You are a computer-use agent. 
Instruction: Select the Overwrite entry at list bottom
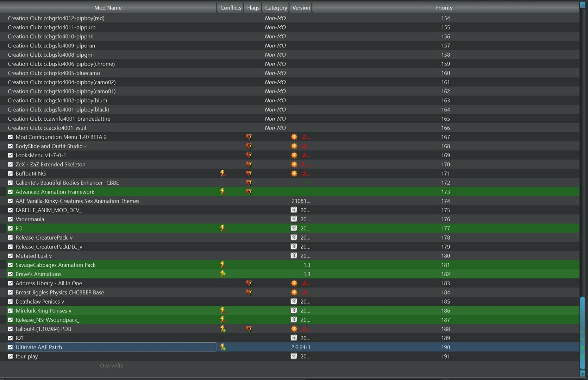[112, 366]
